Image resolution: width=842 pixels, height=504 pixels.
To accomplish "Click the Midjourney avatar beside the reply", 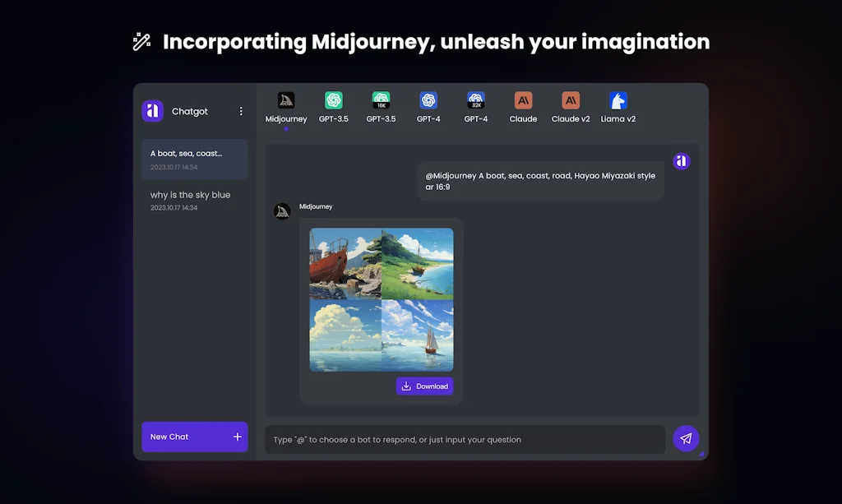I will tap(282, 211).
